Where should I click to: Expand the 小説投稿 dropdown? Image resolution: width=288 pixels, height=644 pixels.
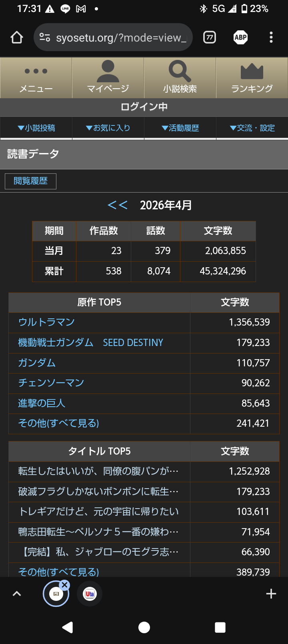point(36,128)
